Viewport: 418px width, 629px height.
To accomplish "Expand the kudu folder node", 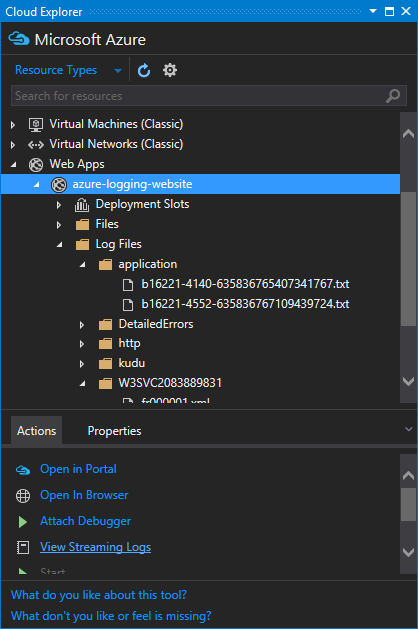I will (82, 364).
